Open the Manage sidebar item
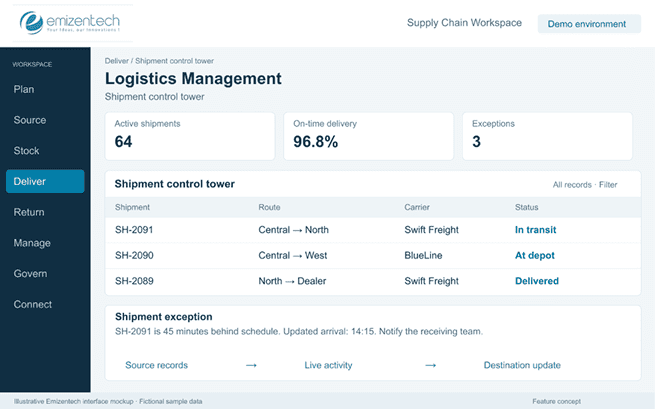This screenshot has width=655, height=409. click(x=32, y=243)
